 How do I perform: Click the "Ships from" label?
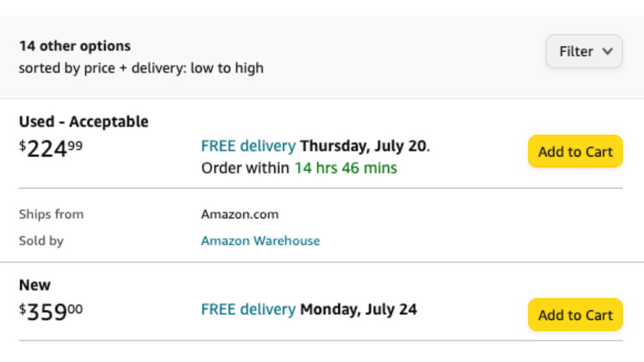coord(51,214)
